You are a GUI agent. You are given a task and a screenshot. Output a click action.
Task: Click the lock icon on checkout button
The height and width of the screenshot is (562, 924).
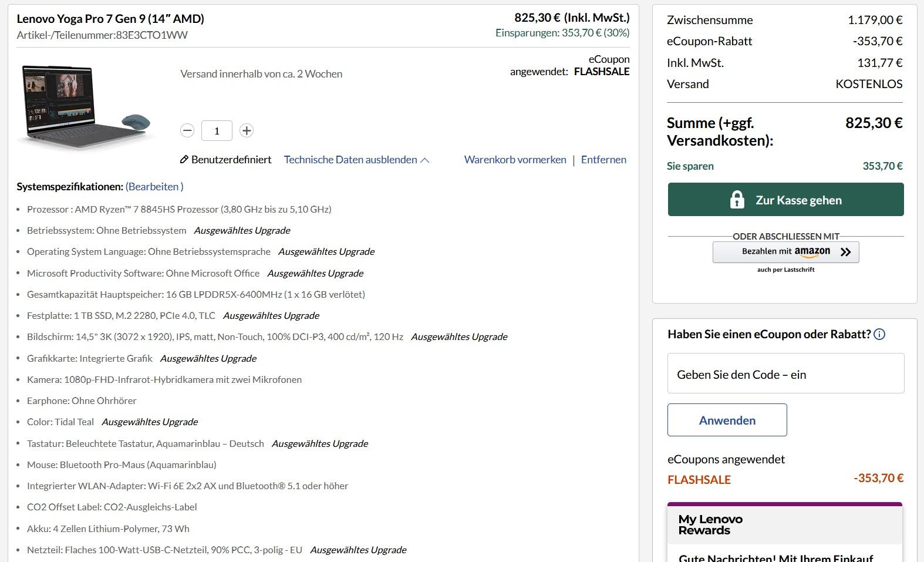tap(737, 200)
